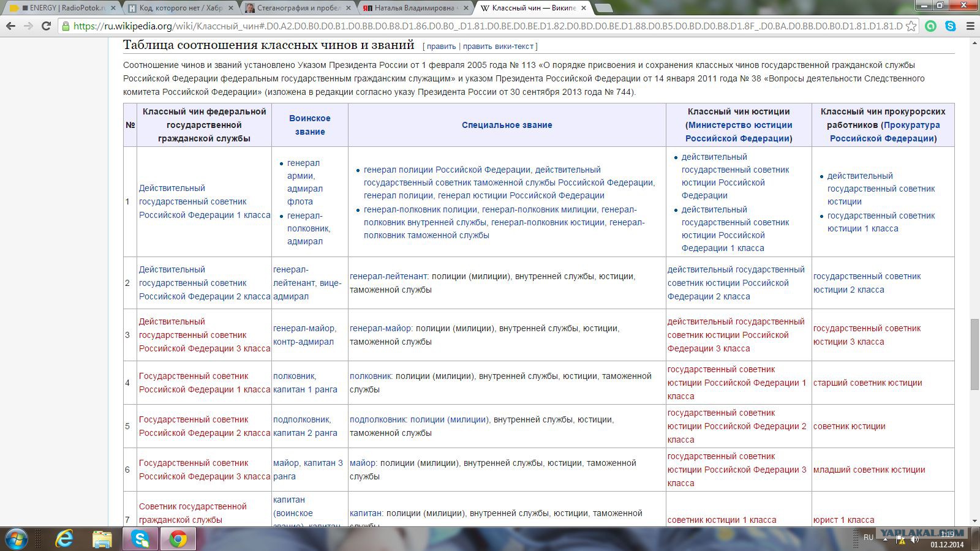
Task: Open 'Советник государственной гражданской службы' red link
Action: point(193,513)
